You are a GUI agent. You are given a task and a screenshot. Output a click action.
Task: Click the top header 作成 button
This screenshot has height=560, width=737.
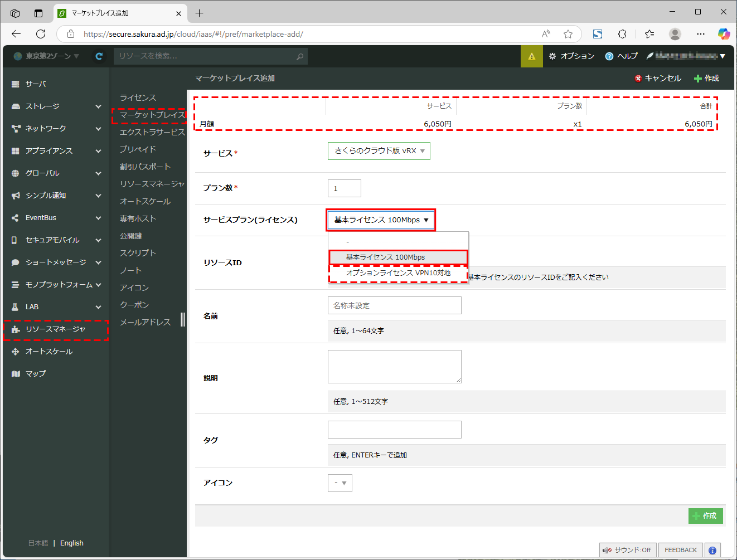coord(706,79)
